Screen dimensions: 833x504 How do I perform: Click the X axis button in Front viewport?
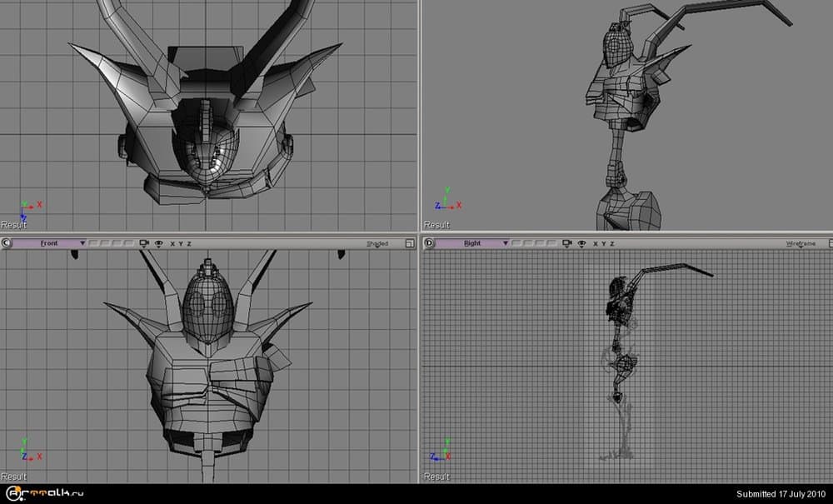click(172, 243)
